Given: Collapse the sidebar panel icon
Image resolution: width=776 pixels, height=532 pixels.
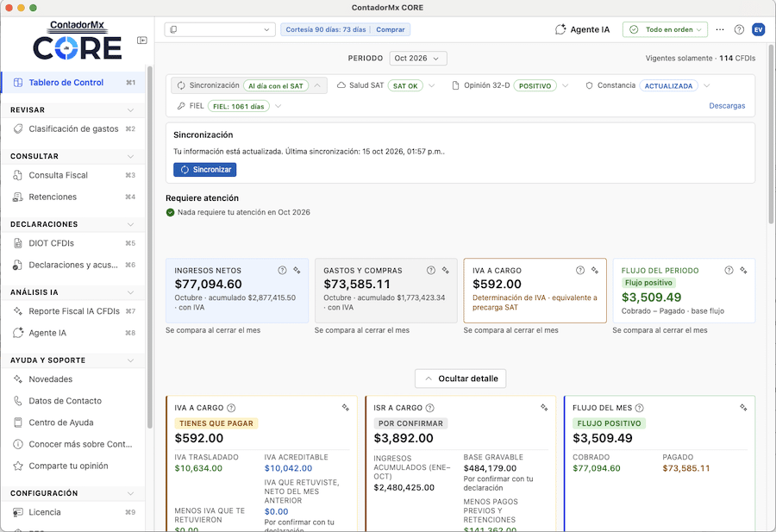Looking at the screenshot, I should (x=142, y=40).
